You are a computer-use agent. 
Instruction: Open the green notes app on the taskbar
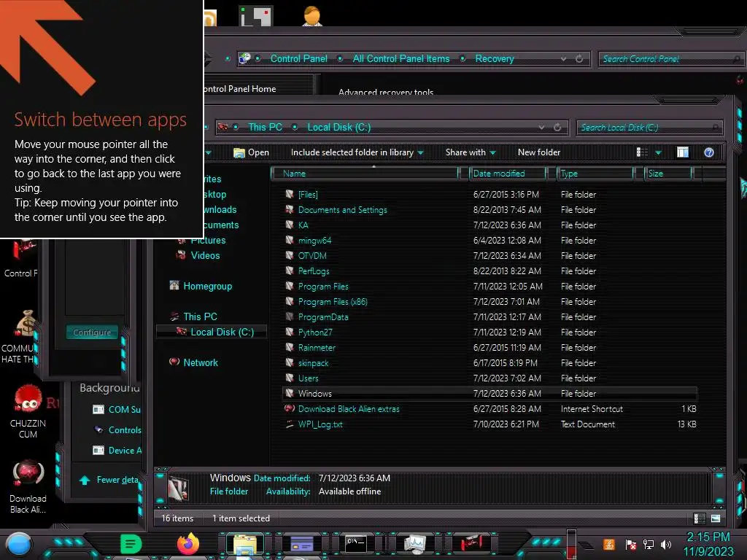(131, 543)
